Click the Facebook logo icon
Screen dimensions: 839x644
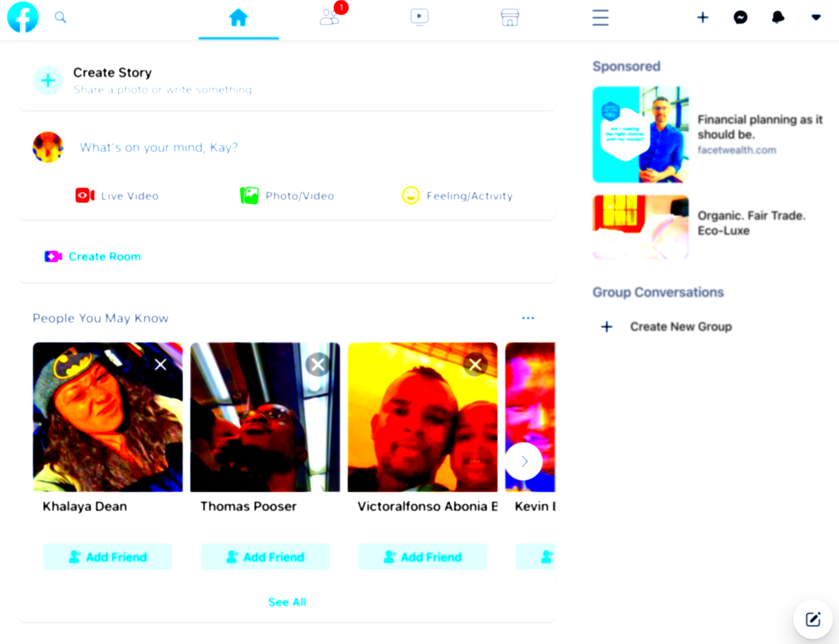click(x=23, y=17)
